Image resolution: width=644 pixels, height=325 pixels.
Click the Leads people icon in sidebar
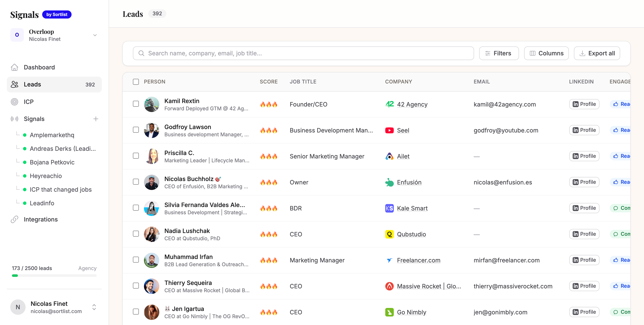14,85
